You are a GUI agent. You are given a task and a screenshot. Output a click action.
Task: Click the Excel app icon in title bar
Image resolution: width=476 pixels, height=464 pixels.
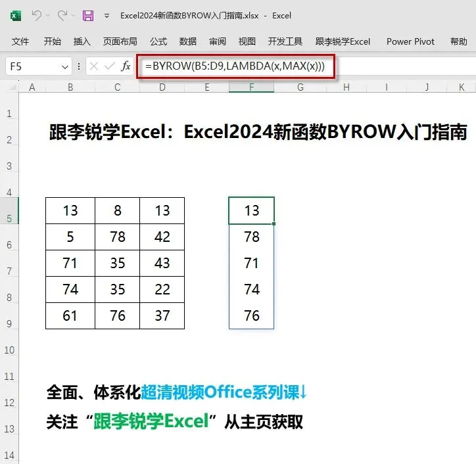point(16,16)
